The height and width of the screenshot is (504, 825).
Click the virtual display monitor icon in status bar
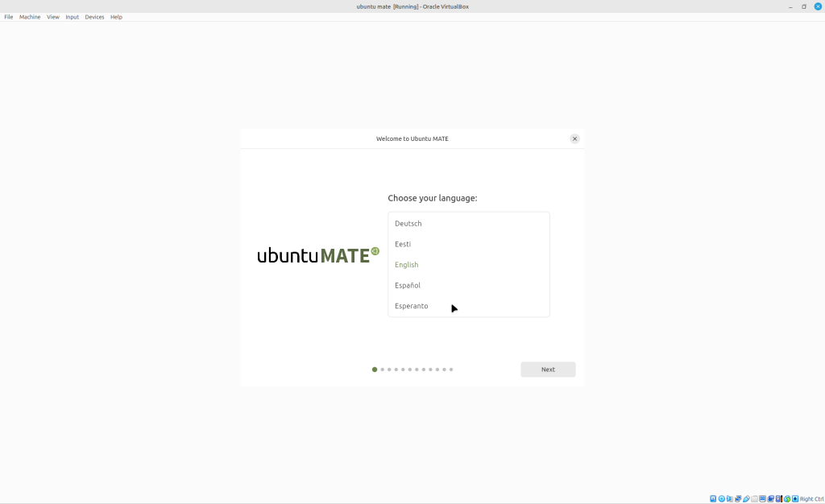pos(762,498)
